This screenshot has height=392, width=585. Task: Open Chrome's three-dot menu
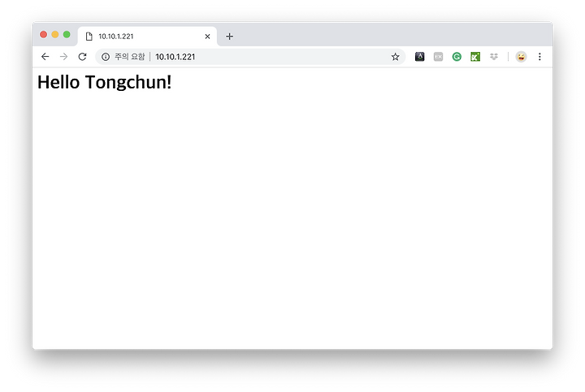[x=539, y=57]
